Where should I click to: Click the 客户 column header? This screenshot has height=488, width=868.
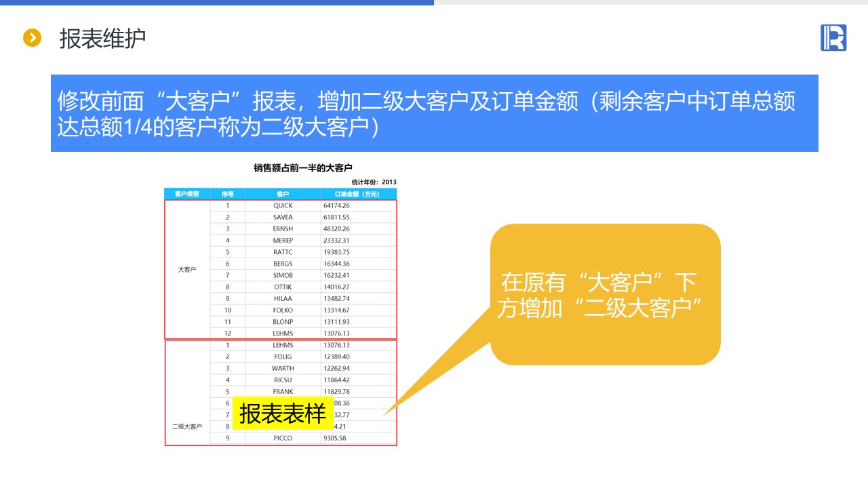pos(283,194)
